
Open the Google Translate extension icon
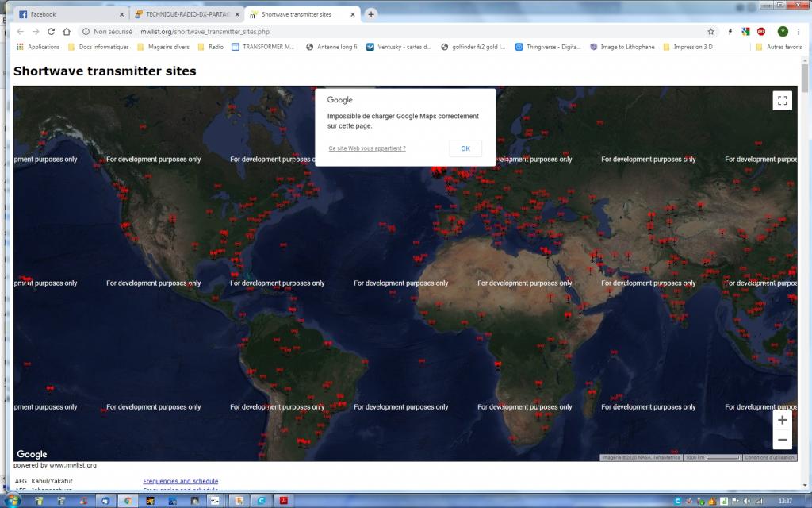(745, 32)
